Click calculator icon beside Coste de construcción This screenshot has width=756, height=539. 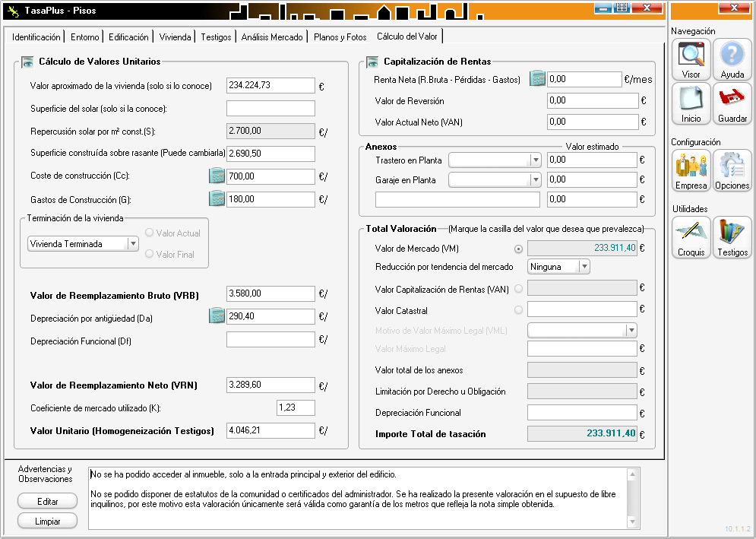pos(217,176)
